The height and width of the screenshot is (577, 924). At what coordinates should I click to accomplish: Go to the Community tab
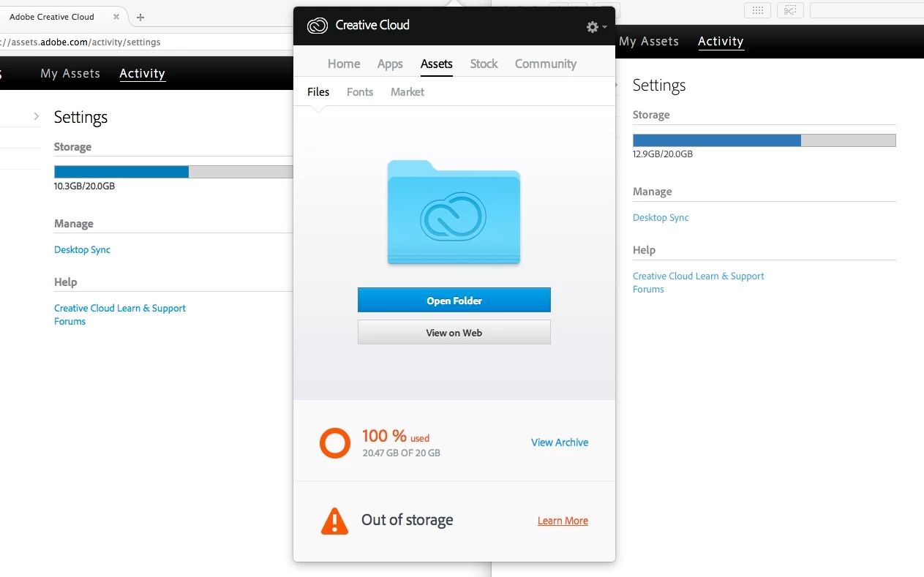(x=546, y=64)
